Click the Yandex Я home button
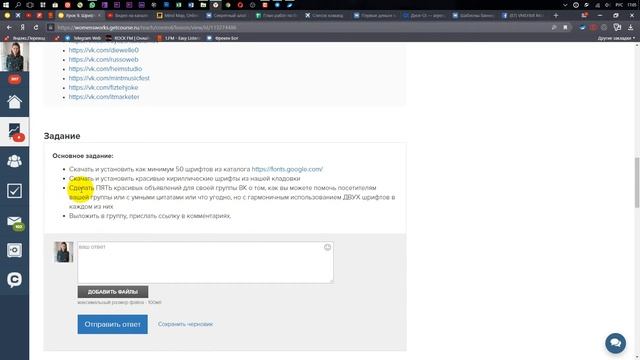Screen dimensions: 640x360 coord(22,27)
